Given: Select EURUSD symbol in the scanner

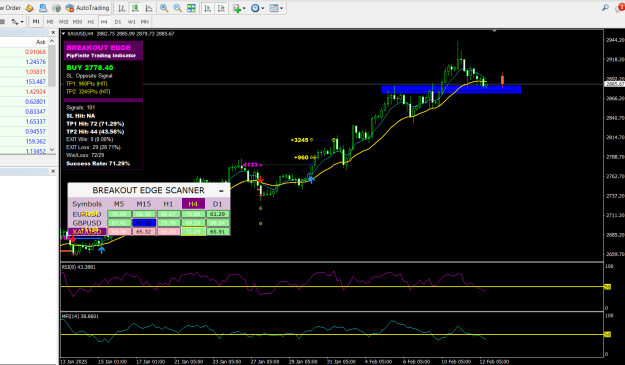Looking at the screenshot, I should tap(87, 214).
